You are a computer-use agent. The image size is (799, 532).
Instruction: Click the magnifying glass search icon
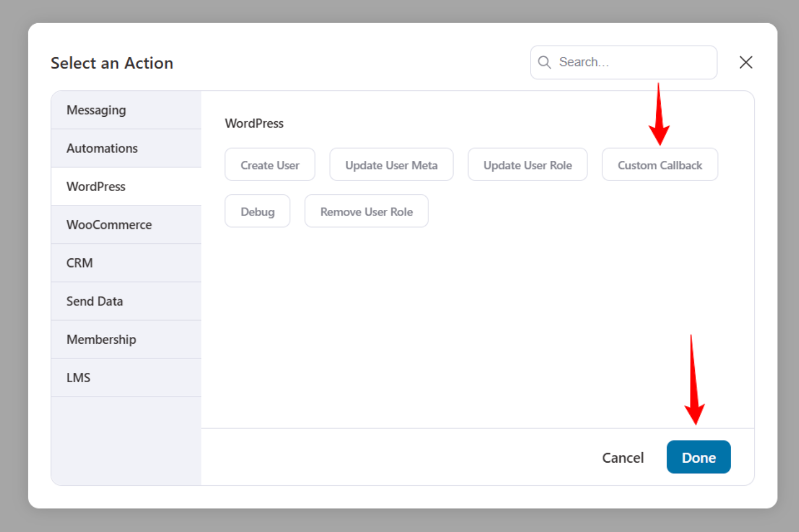(x=544, y=62)
